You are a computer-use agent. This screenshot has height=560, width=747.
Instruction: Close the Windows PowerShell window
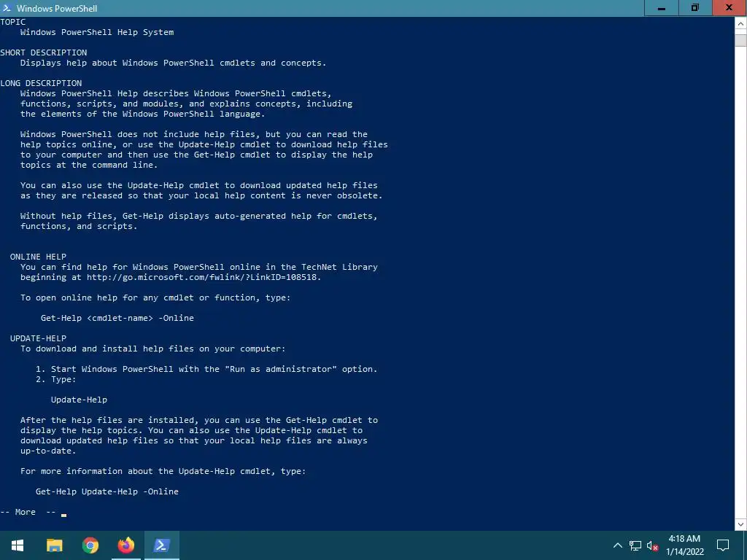click(729, 8)
